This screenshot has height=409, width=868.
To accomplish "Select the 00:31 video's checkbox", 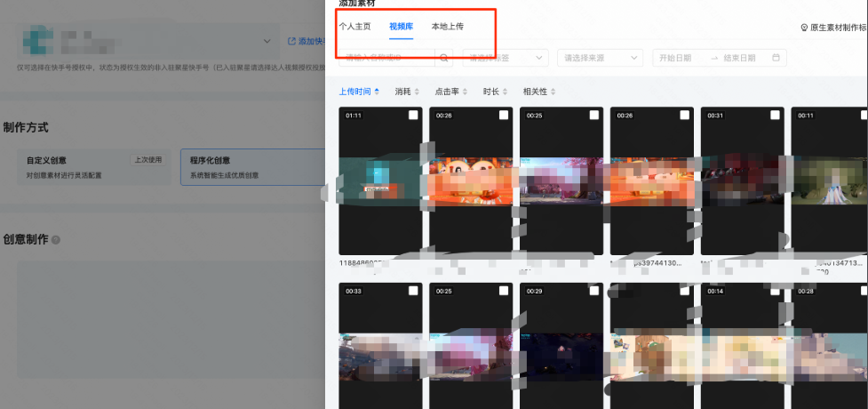I will [775, 116].
